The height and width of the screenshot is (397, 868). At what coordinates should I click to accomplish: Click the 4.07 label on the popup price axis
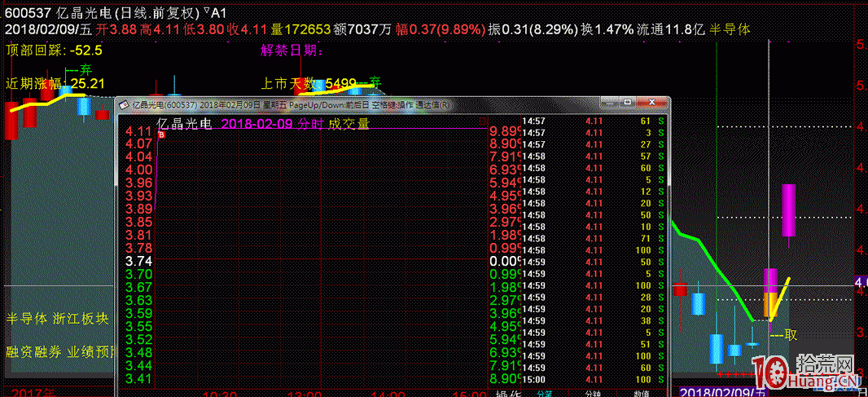point(138,144)
